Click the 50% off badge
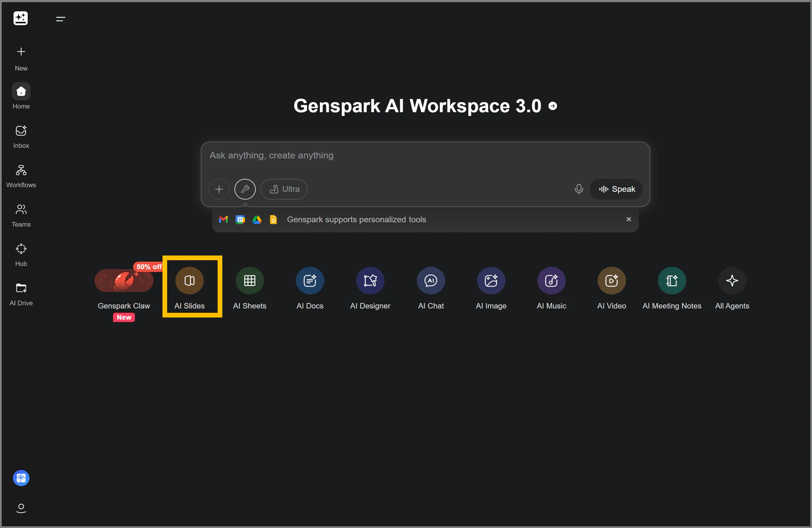The image size is (812, 528). (148, 267)
